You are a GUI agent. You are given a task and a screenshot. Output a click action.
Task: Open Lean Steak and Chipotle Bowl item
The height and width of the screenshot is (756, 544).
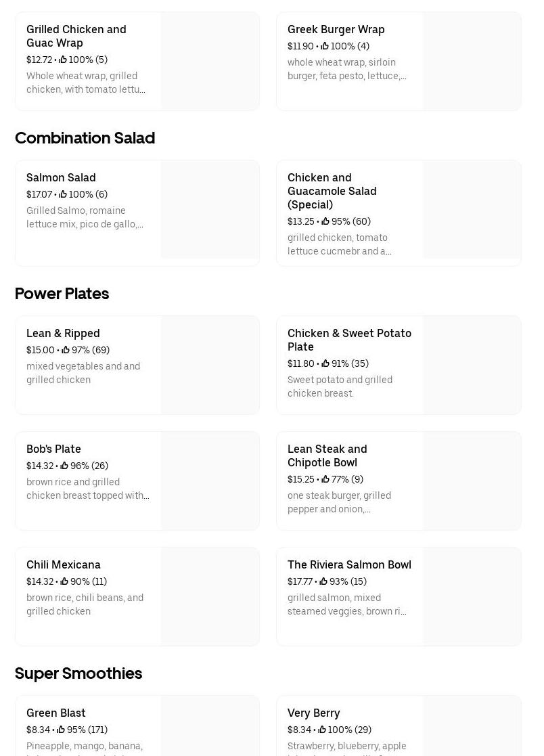327,455
